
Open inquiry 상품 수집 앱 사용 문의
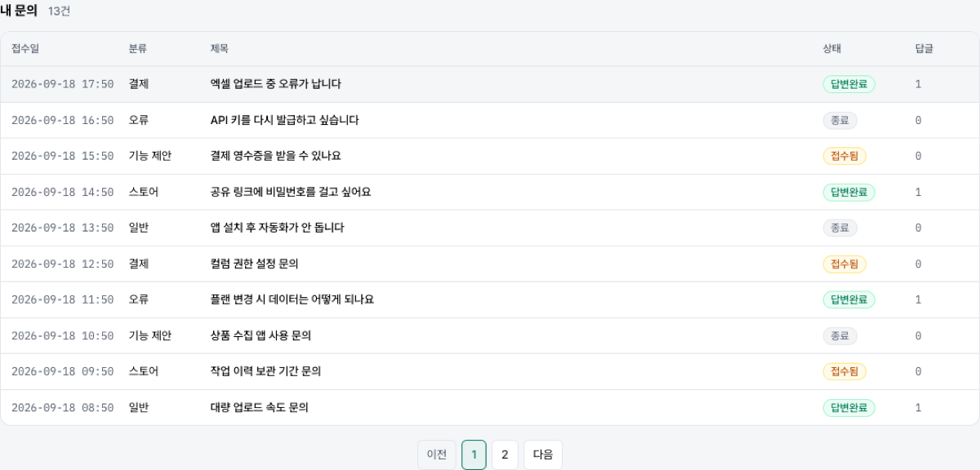[261, 335]
